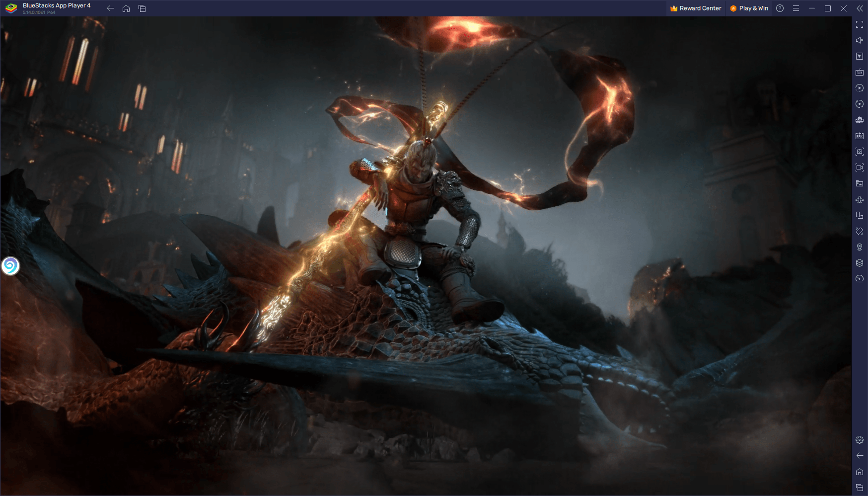Click the version number 5.14.0.1061 P64
The height and width of the screenshot is (496, 868).
pos(39,12)
